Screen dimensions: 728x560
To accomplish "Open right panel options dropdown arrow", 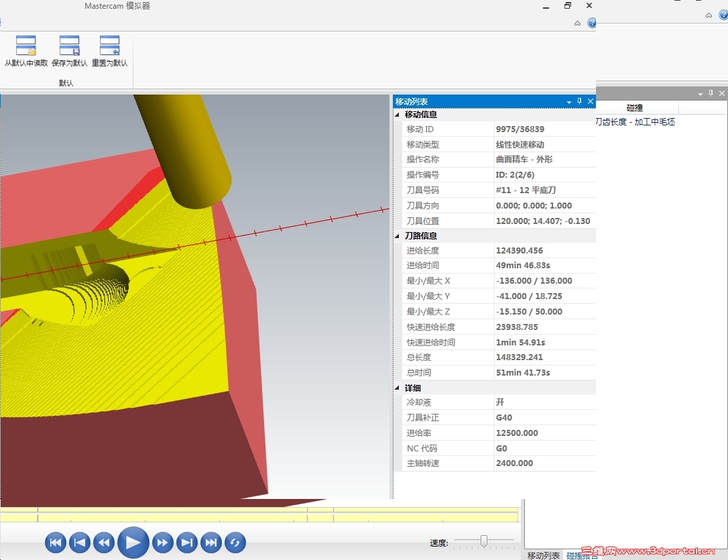I will tap(700, 95).
